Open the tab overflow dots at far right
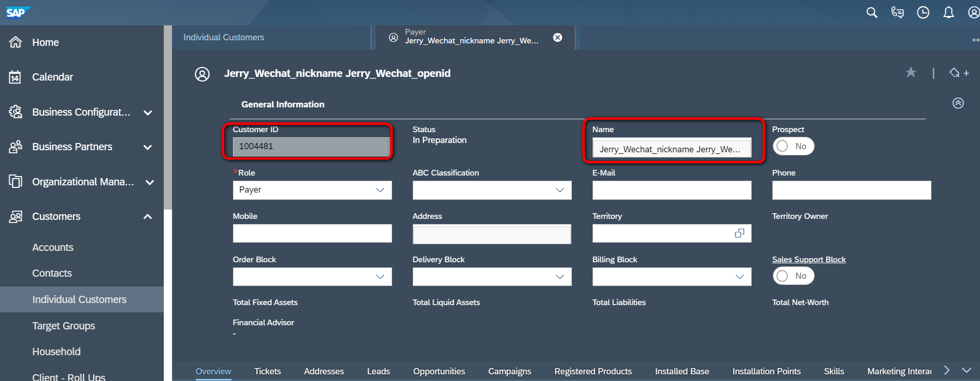The height and width of the screenshot is (381, 980). click(975, 40)
